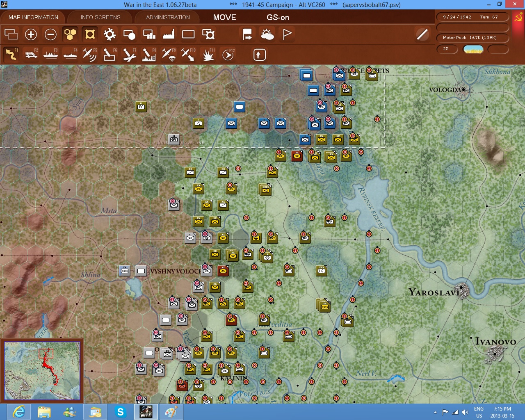This screenshot has height=420, width=525.
Task: Select the SEC unit counter
Action: tap(174, 139)
